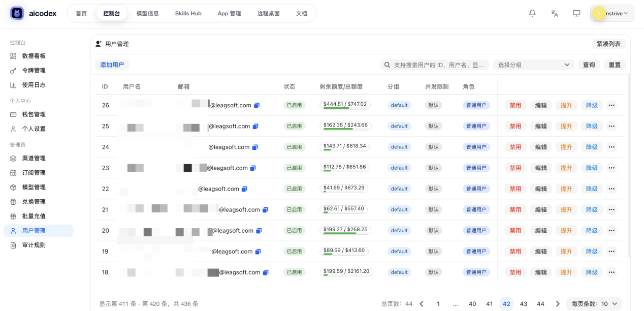Image resolution: width=644 pixels, height=311 pixels.
Task: Click the notification bell icon
Action: (532, 13)
